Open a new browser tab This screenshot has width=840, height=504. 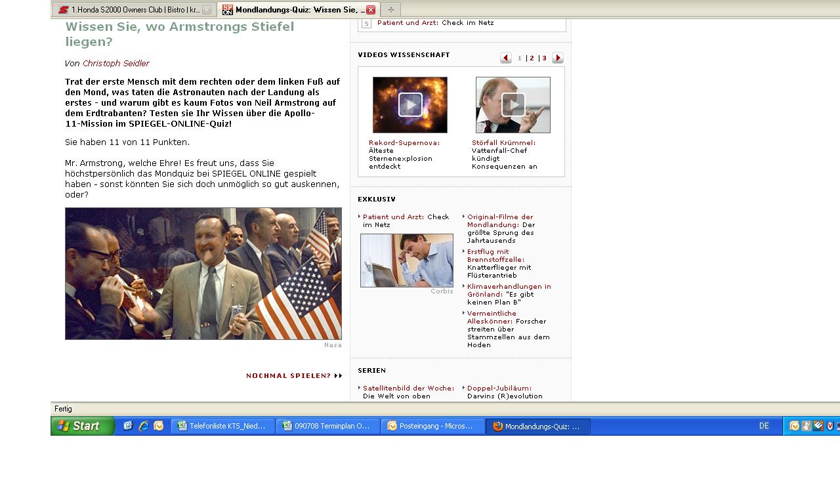coord(391,10)
